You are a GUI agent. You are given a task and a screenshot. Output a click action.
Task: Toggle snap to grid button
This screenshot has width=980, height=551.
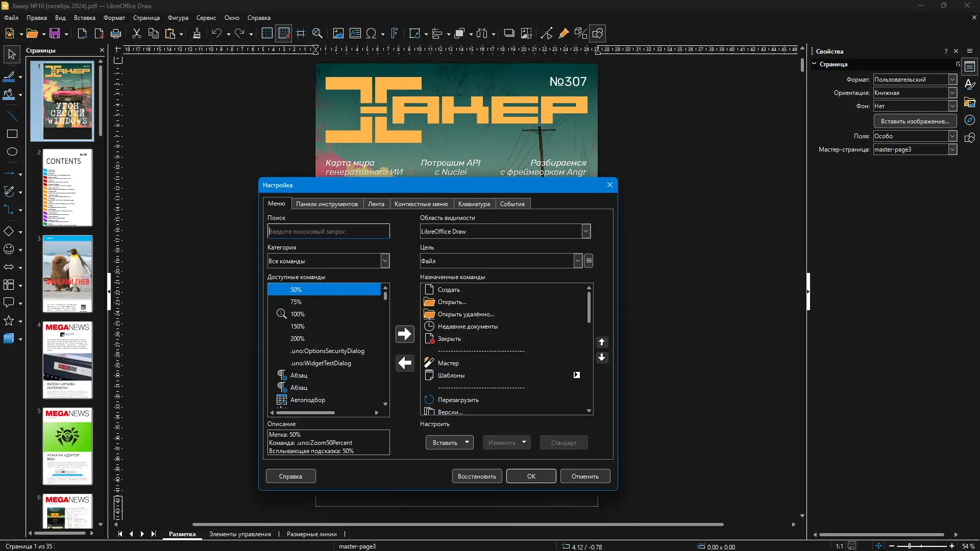[284, 34]
